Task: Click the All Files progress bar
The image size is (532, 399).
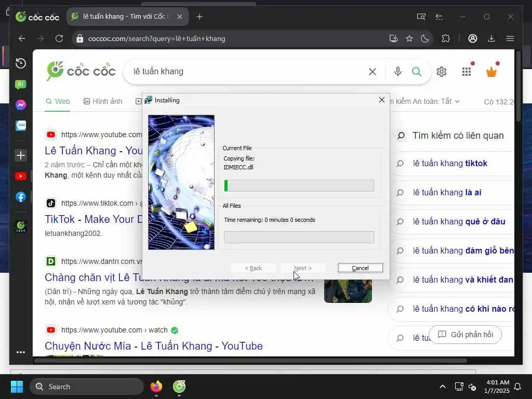Action: click(x=299, y=237)
